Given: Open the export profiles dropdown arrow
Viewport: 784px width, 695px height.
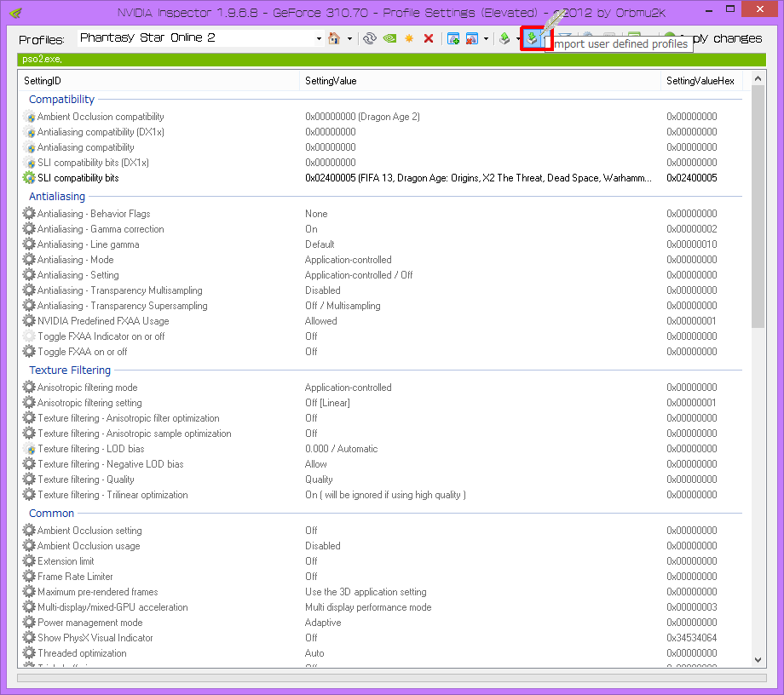Looking at the screenshot, I should click(x=517, y=38).
